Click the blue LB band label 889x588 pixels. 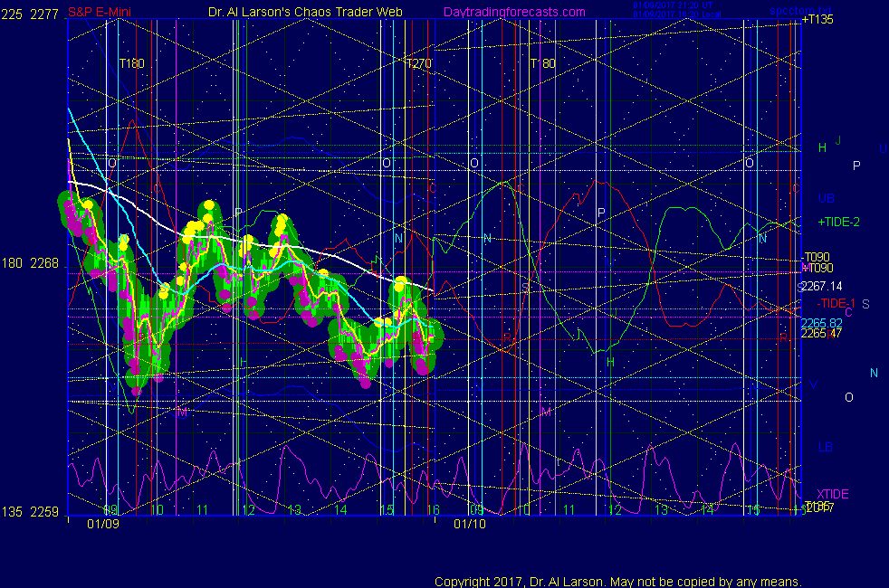826,447
